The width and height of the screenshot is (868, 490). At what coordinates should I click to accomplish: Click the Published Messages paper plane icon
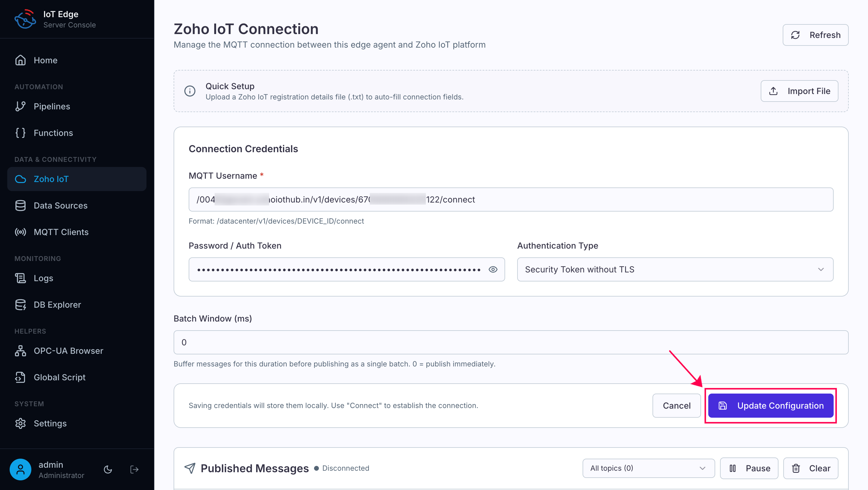[190, 468]
